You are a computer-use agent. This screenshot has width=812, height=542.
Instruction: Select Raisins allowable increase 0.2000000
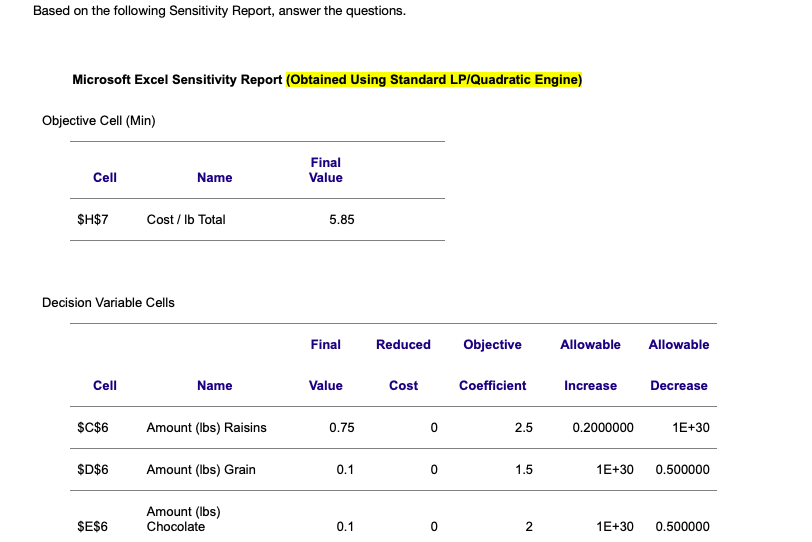pyautogui.click(x=603, y=428)
